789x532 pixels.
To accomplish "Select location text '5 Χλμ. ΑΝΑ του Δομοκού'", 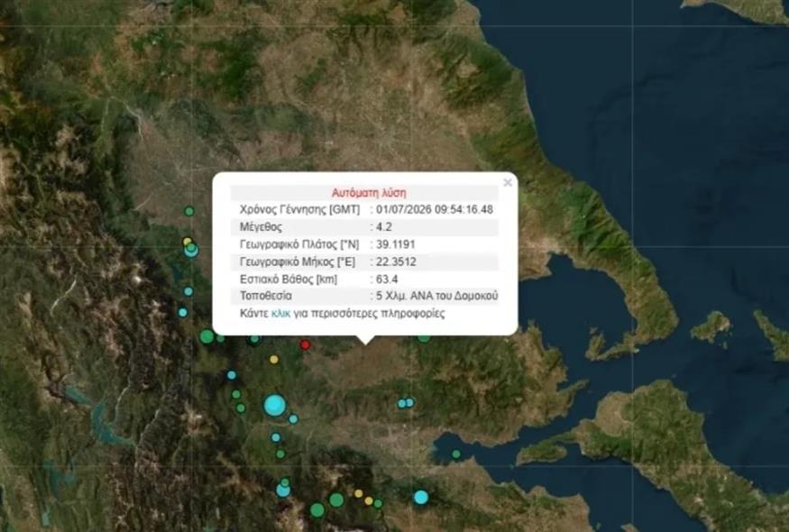I will (x=436, y=296).
